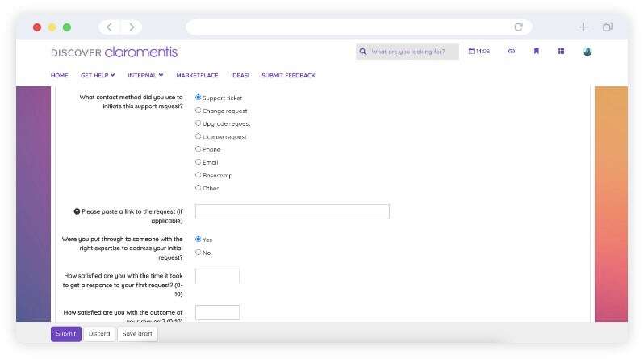Screen dimensions: 644x359
Task: Click the help icon beside paste a link
Action: click(77, 211)
